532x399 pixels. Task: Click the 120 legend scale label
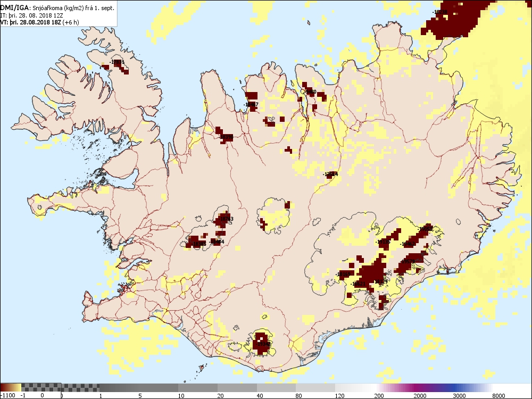(339, 395)
